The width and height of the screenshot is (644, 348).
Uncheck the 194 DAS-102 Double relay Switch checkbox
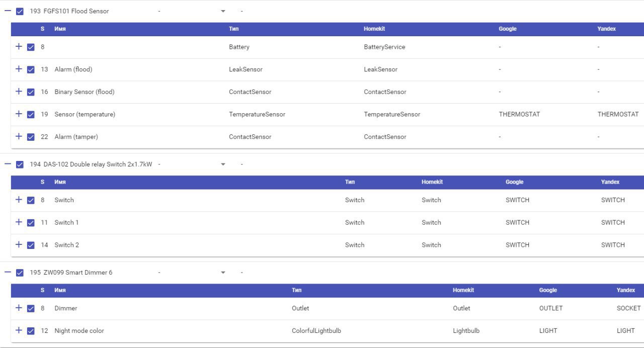point(20,164)
